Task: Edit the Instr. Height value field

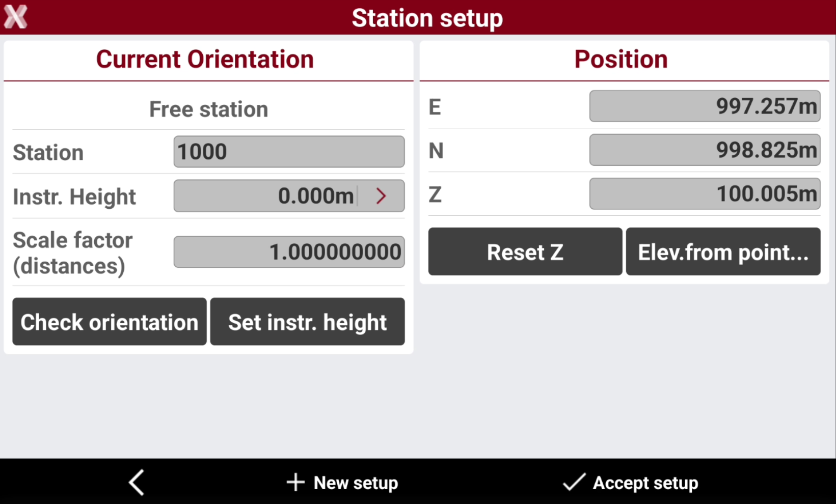Action: click(265, 196)
